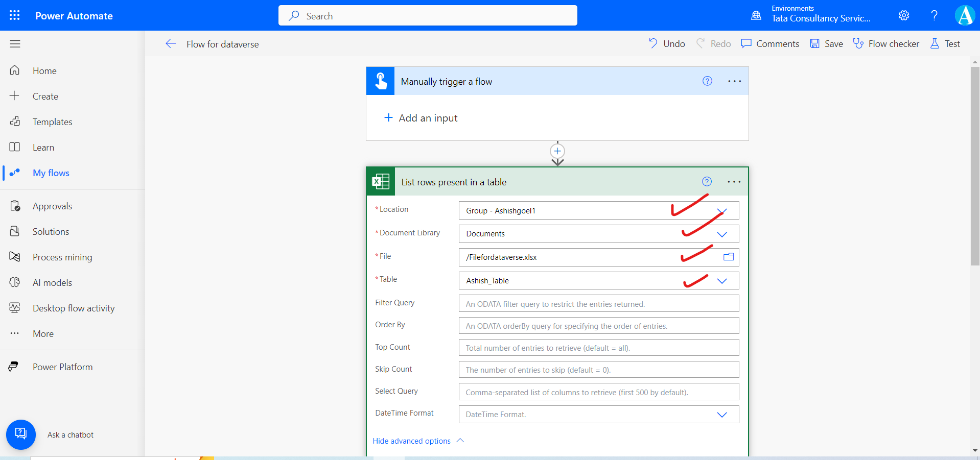Open the Location dropdown showing Group - Ashishgoel1

[x=722, y=210]
